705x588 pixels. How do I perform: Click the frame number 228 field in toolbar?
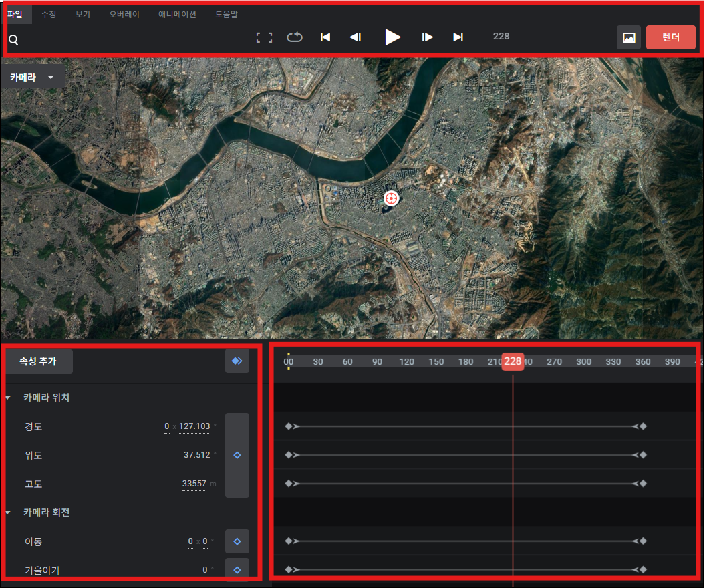click(501, 36)
